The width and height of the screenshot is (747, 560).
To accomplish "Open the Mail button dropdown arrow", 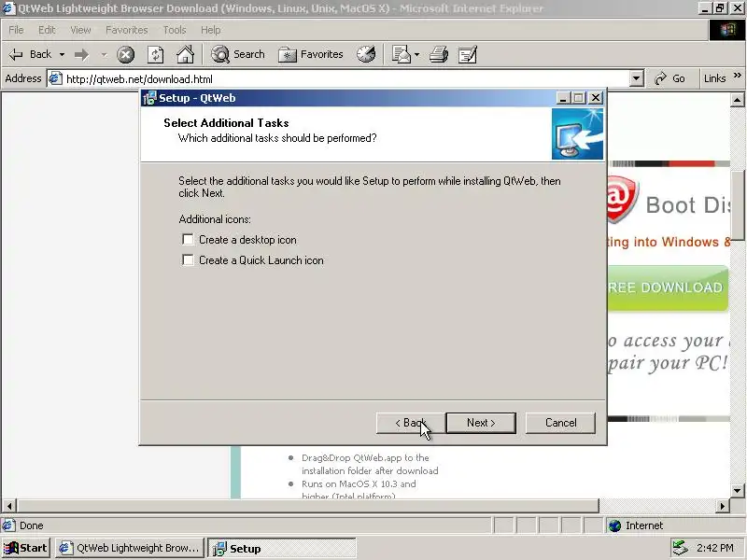I will pos(416,55).
